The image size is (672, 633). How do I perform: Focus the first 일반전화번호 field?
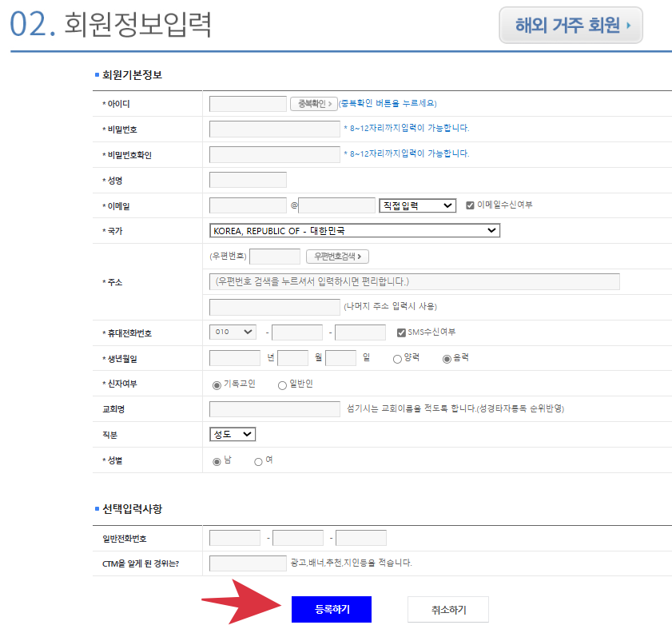234,538
